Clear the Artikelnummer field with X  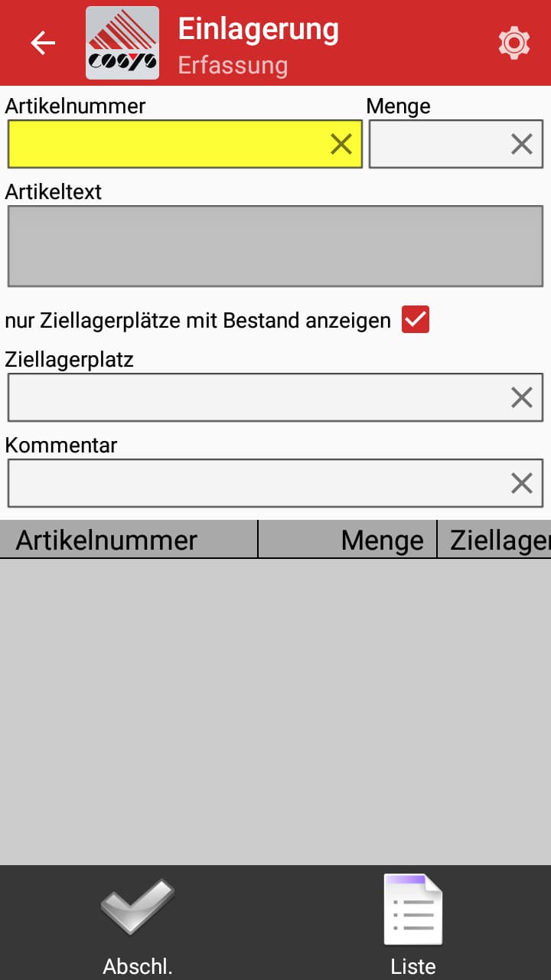[x=341, y=144]
